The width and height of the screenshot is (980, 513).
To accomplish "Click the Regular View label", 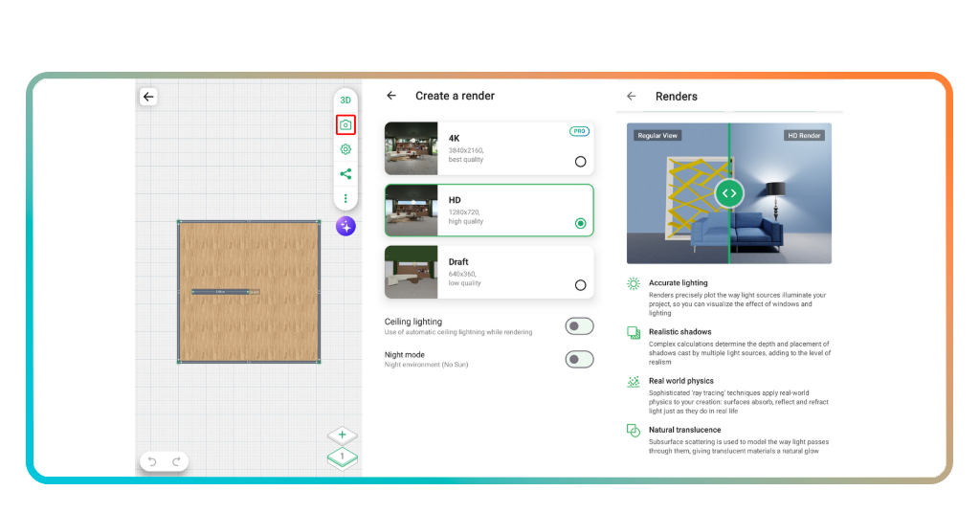I will tap(657, 136).
